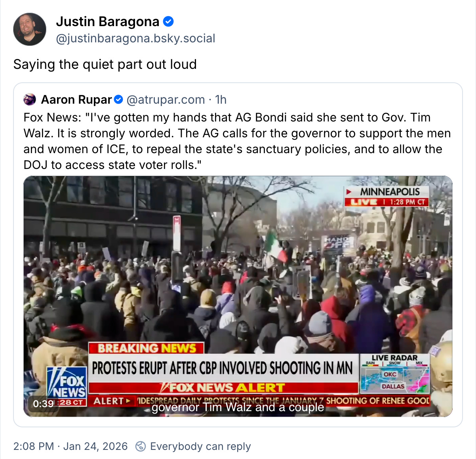Click Justin Baragona's blue verified badge
This screenshot has width=476, height=459.
[168, 22]
